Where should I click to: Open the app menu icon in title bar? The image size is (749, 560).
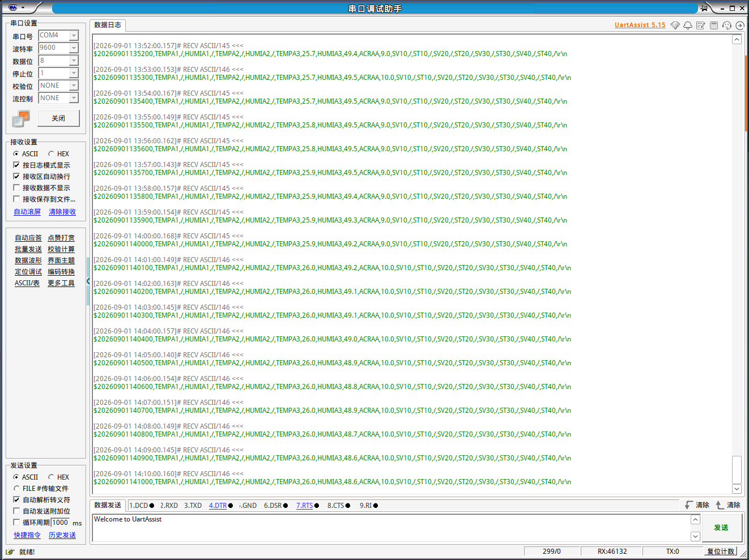point(13,7)
